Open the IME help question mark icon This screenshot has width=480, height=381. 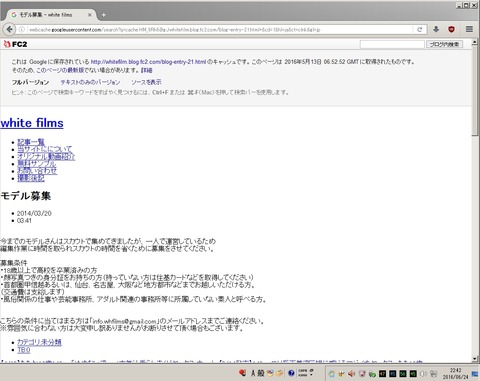tap(291, 373)
